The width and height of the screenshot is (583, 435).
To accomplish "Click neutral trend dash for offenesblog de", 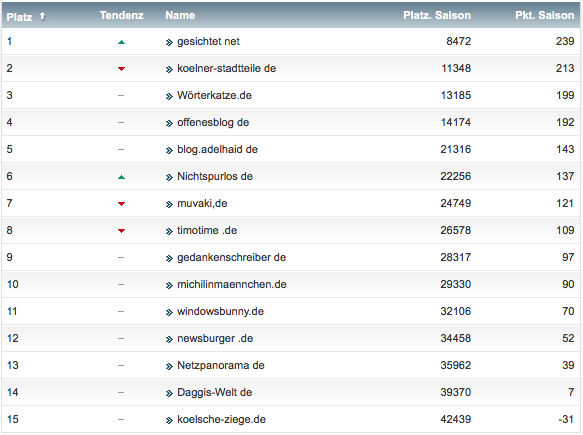I will [x=121, y=122].
